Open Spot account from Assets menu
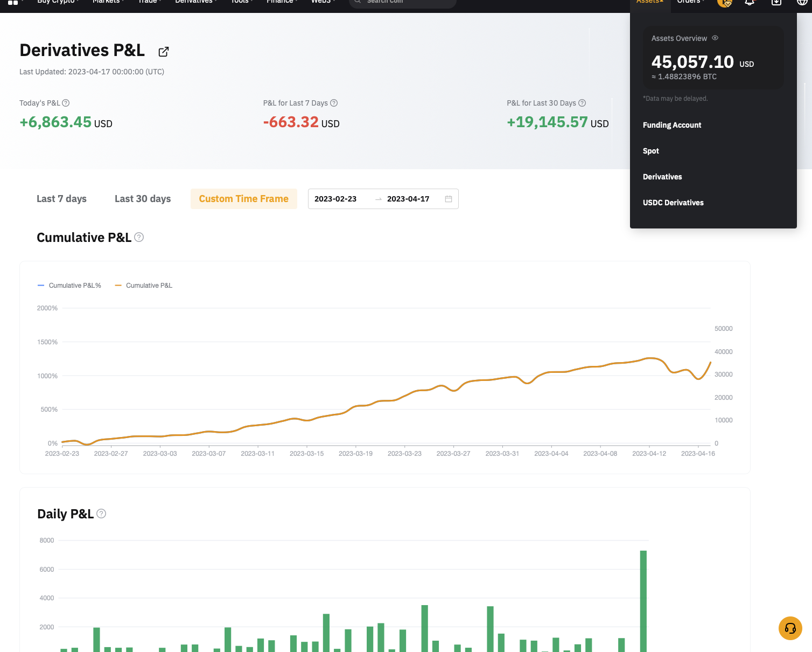The width and height of the screenshot is (812, 652). coord(651,151)
